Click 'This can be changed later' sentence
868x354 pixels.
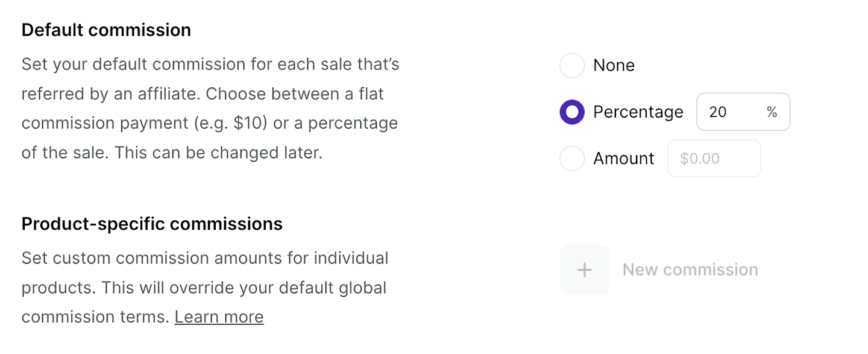(x=218, y=153)
